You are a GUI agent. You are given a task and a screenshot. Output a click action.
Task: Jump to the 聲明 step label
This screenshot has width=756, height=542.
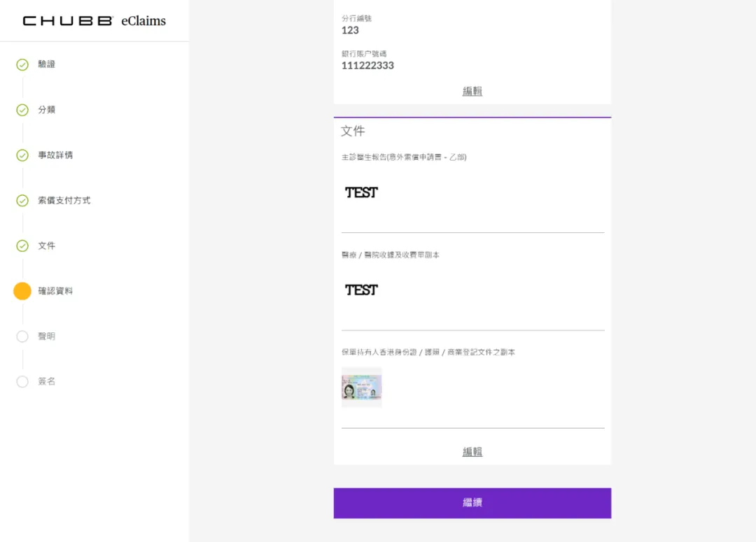point(46,336)
